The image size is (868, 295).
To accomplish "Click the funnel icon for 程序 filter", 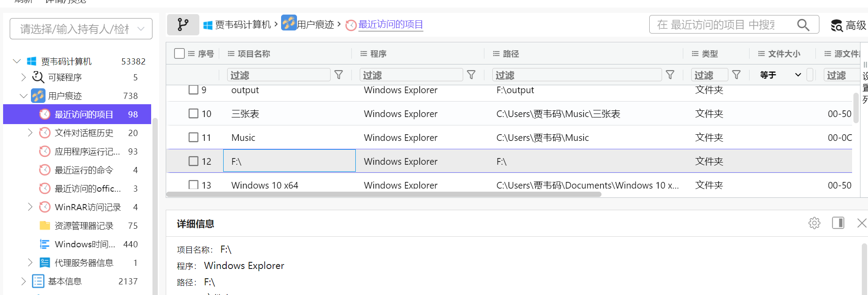I will click(471, 75).
